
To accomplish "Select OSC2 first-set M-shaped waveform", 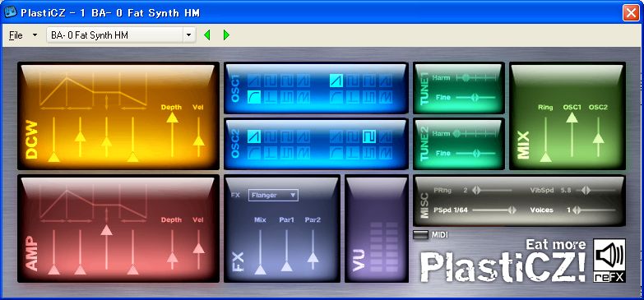I will point(303,153).
